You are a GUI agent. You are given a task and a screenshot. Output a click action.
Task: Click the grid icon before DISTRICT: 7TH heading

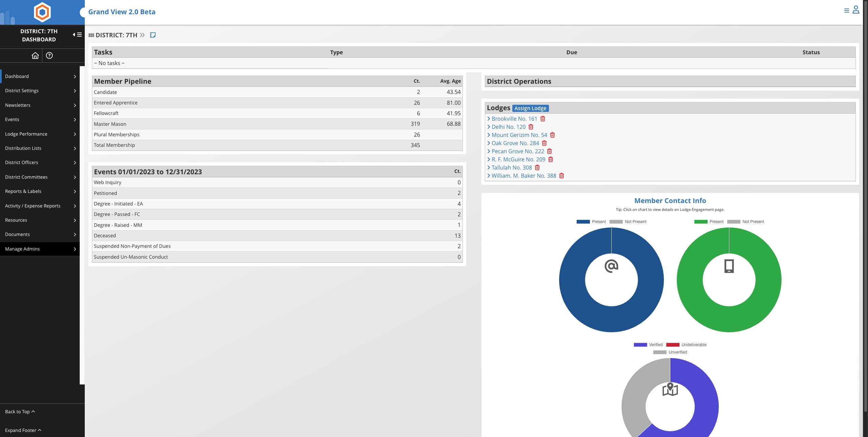click(x=91, y=35)
